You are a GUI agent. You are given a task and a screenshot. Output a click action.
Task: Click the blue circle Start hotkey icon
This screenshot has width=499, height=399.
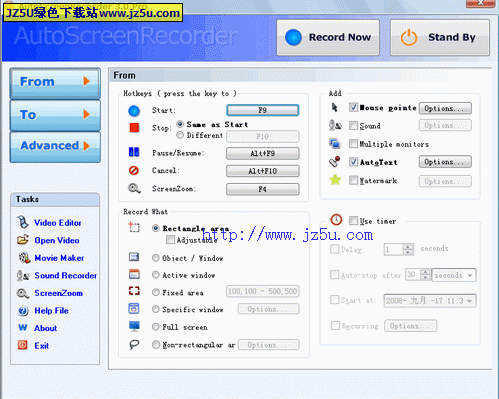pos(134,111)
